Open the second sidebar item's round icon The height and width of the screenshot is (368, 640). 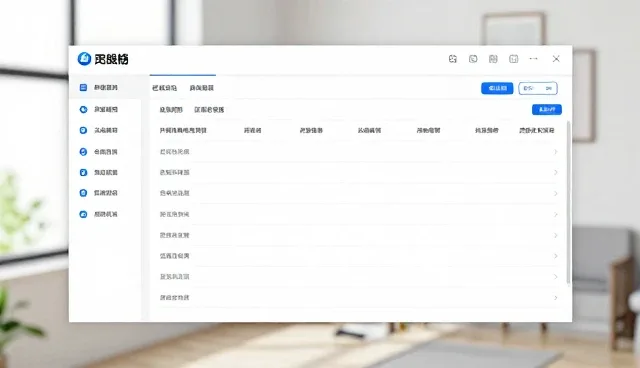[x=83, y=109]
